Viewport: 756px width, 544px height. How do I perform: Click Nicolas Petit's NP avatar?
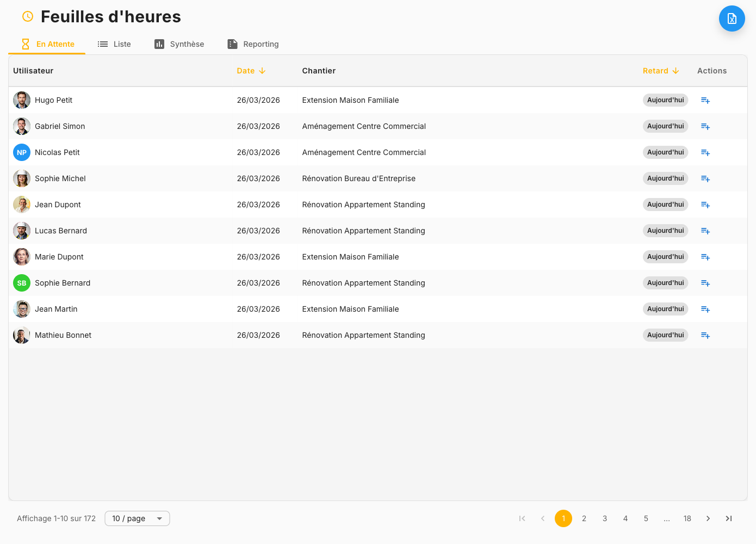(22, 152)
